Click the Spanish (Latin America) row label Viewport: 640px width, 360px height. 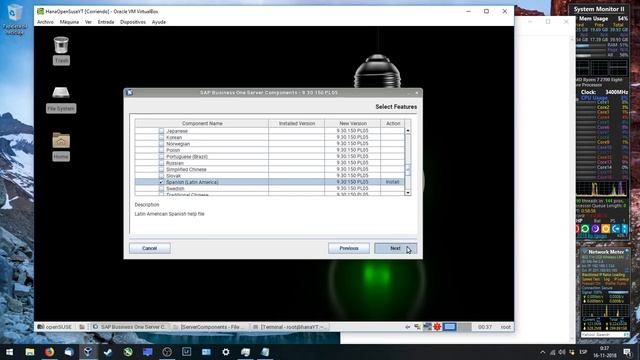[192, 182]
